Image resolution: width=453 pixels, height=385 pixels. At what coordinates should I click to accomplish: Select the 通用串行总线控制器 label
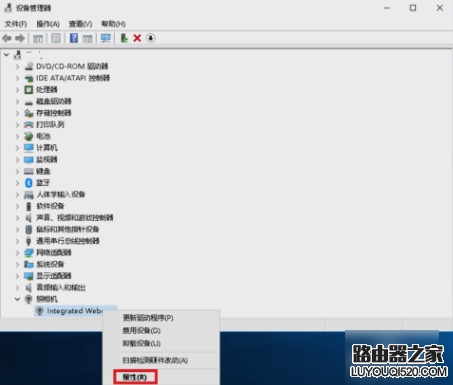point(68,241)
